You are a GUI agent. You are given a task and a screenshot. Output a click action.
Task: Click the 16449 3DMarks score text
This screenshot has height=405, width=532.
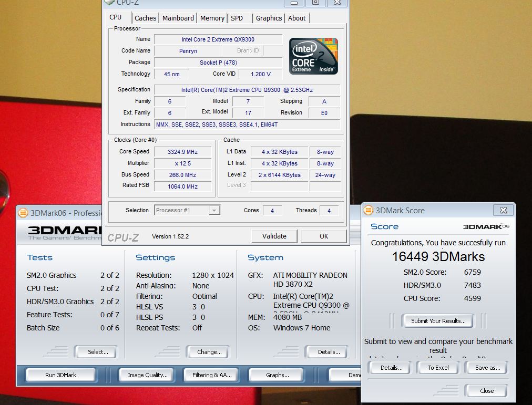click(x=438, y=256)
